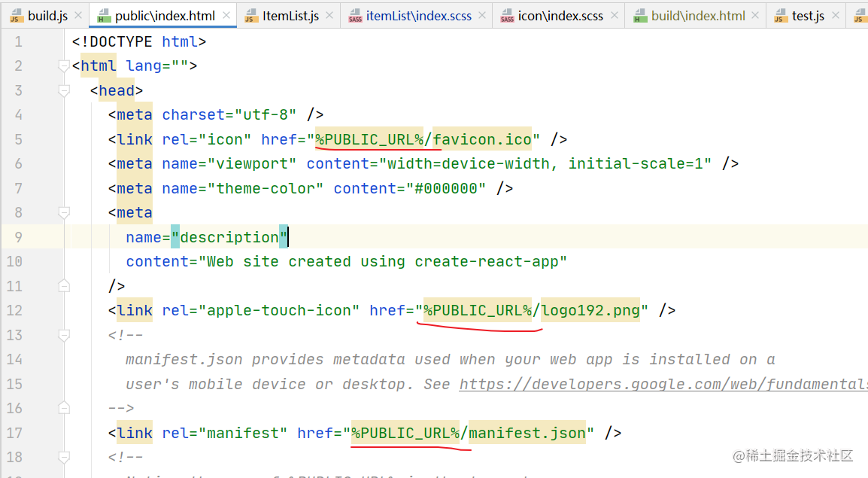Close the build.js tab
Viewport: 868px width, 478px height.
pyautogui.click(x=78, y=16)
